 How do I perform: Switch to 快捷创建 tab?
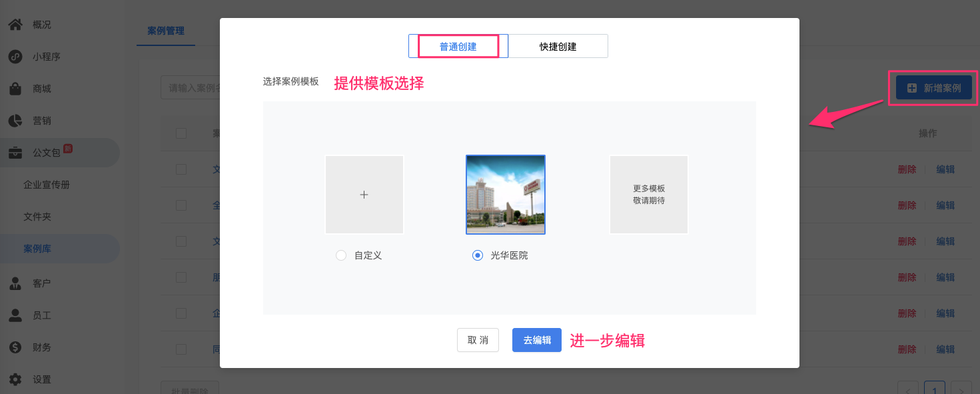(x=558, y=47)
